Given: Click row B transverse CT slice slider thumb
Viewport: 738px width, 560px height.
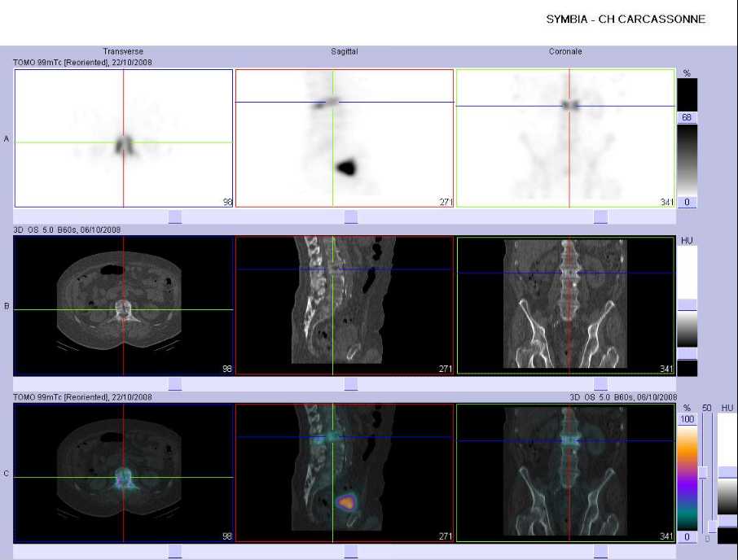Looking at the screenshot, I should [x=175, y=384].
